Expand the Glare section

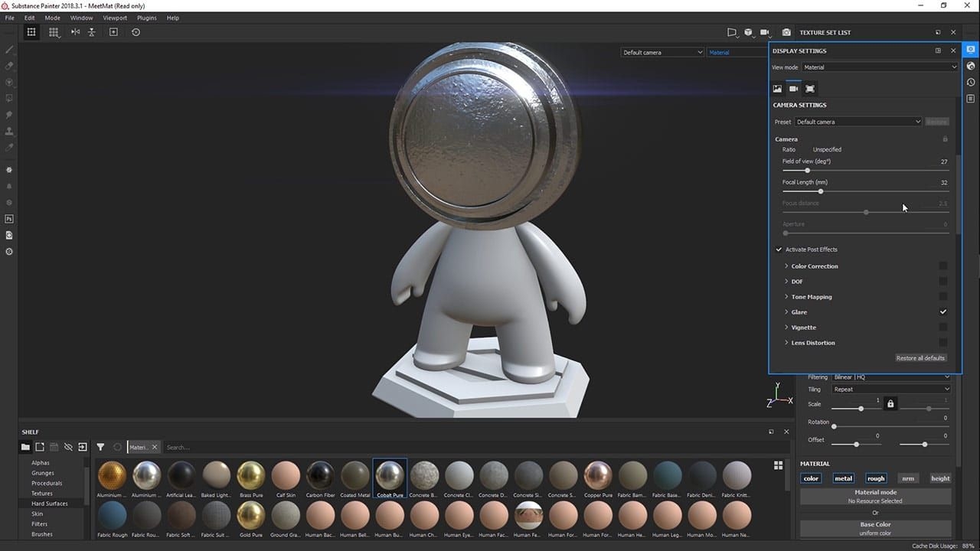click(x=786, y=312)
